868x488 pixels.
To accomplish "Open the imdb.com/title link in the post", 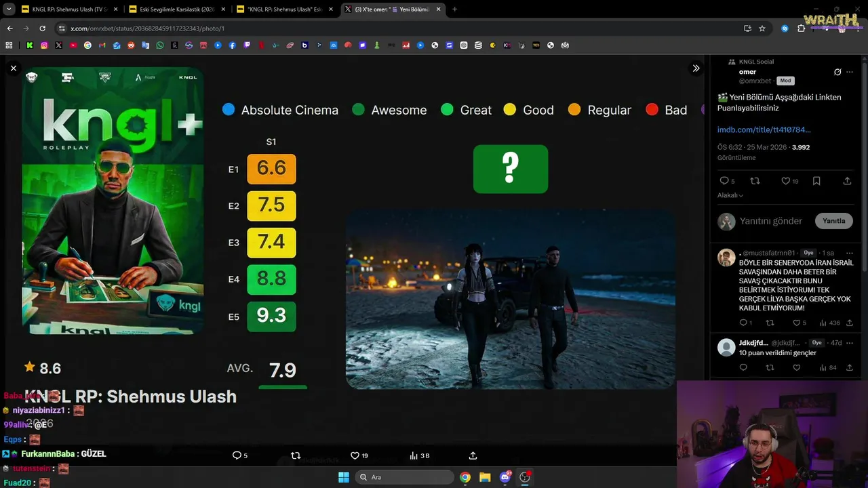I will tap(764, 129).
